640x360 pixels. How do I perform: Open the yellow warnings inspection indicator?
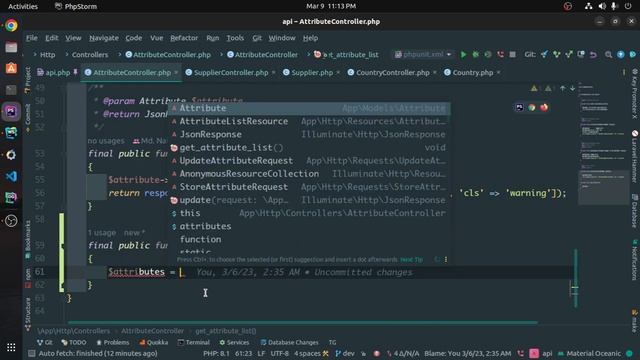coord(534,88)
